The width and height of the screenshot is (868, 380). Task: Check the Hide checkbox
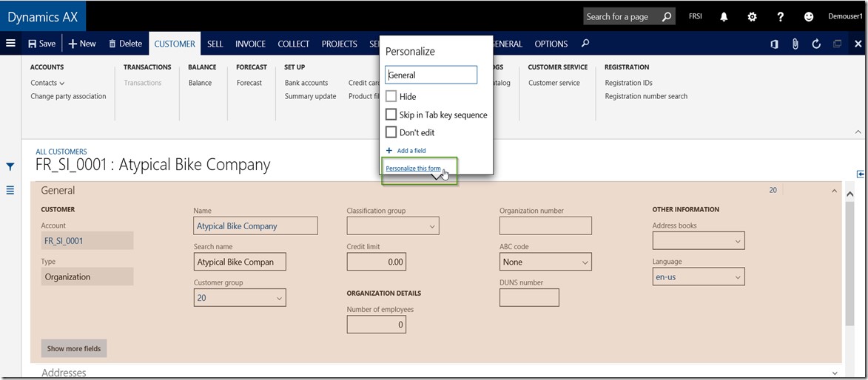click(x=391, y=97)
